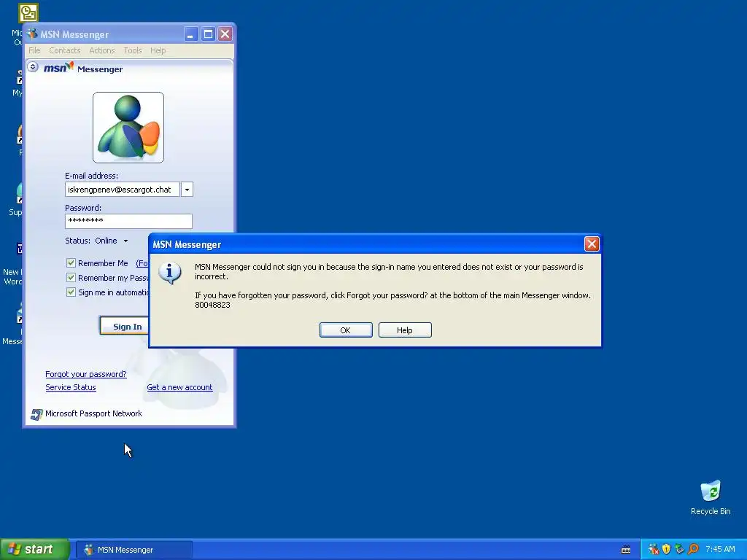
Task: Click the Get a new account link
Action: pyautogui.click(x=179, y=388)
